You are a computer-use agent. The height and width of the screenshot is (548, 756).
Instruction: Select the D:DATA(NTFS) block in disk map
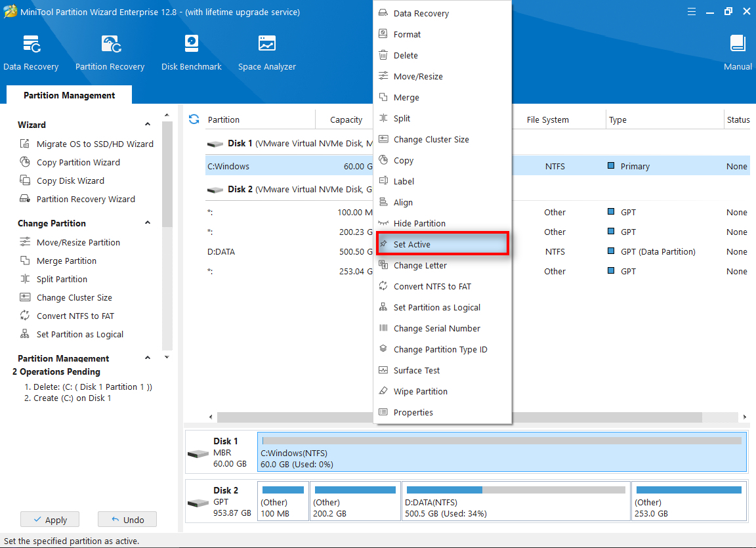(515, 502)
